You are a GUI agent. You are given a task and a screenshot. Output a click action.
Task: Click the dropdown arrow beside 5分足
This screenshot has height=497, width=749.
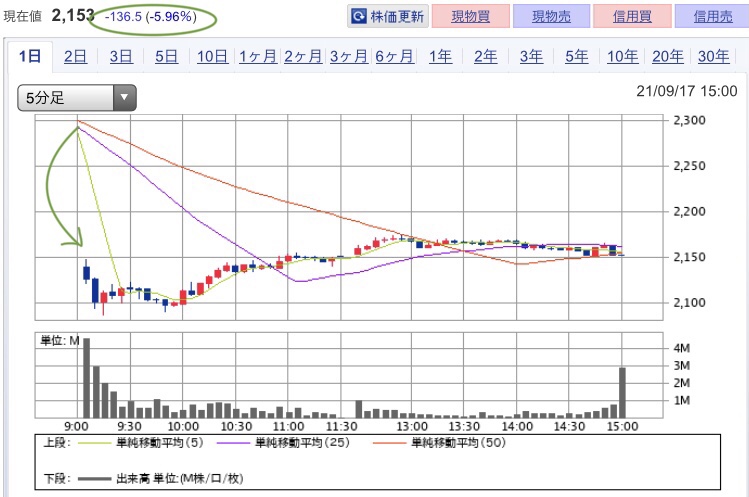(125, 98)
